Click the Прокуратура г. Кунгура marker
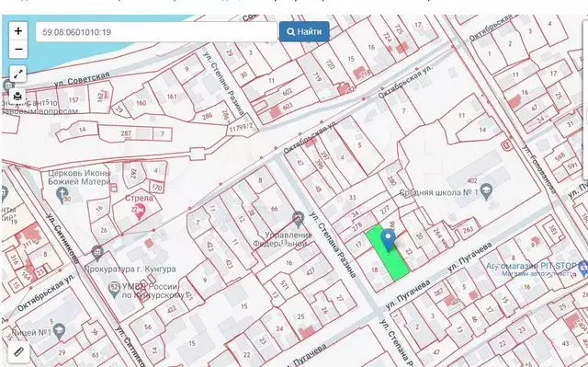The height and width of the screenshot is (367, 588). point(97,253)
